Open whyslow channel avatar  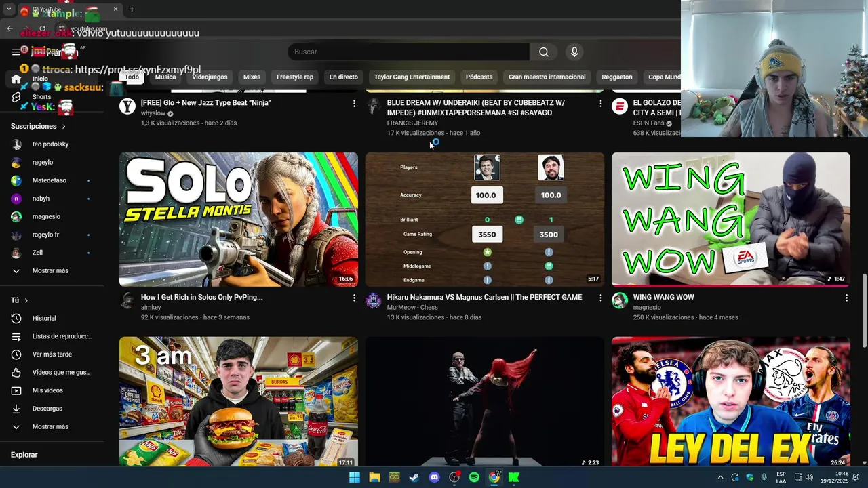pos(127,106)
